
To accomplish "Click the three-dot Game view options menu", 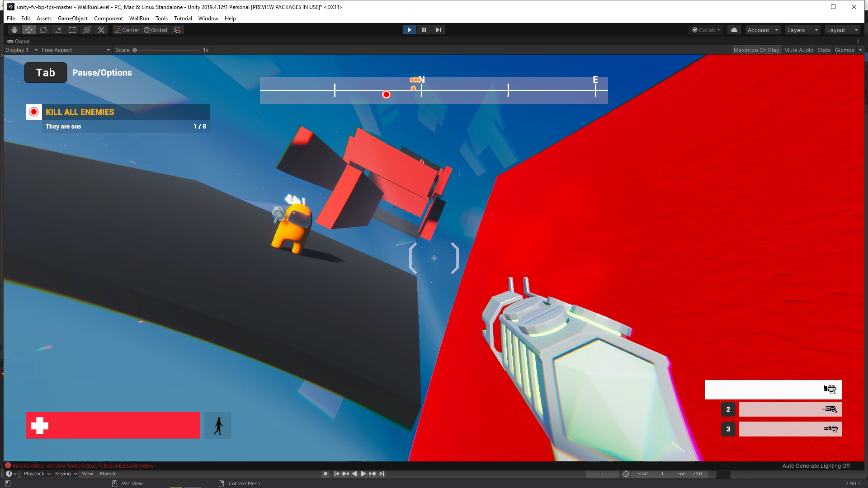I will (x=858, y=41).
